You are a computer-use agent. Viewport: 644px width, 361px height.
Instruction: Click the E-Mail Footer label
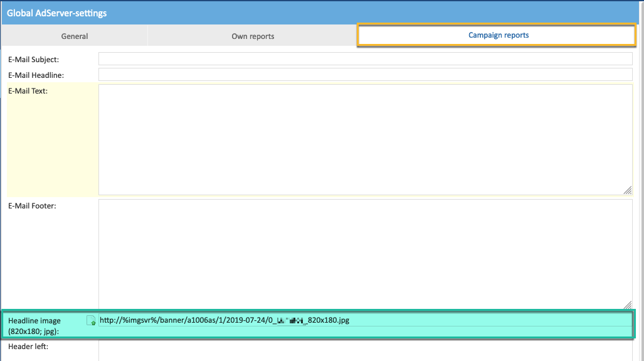[x=32, y=205]
